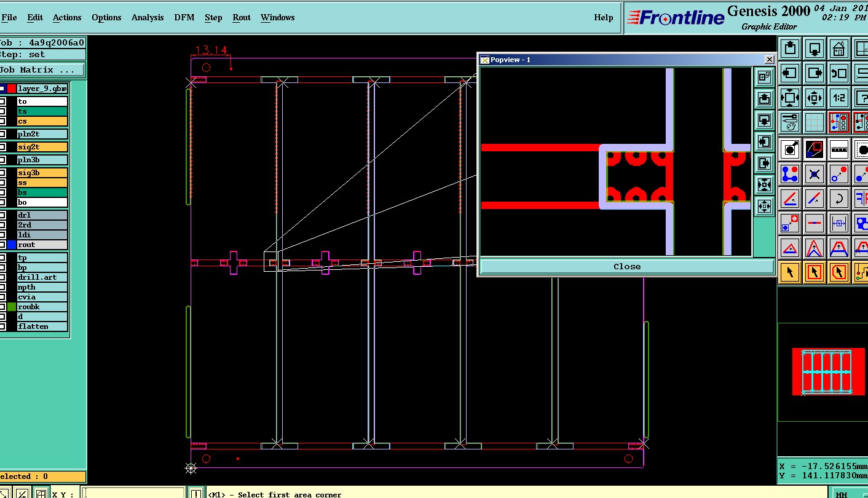Select the red double-chevron arrow tool
The image size is (868, 498).
click(815, 248)
